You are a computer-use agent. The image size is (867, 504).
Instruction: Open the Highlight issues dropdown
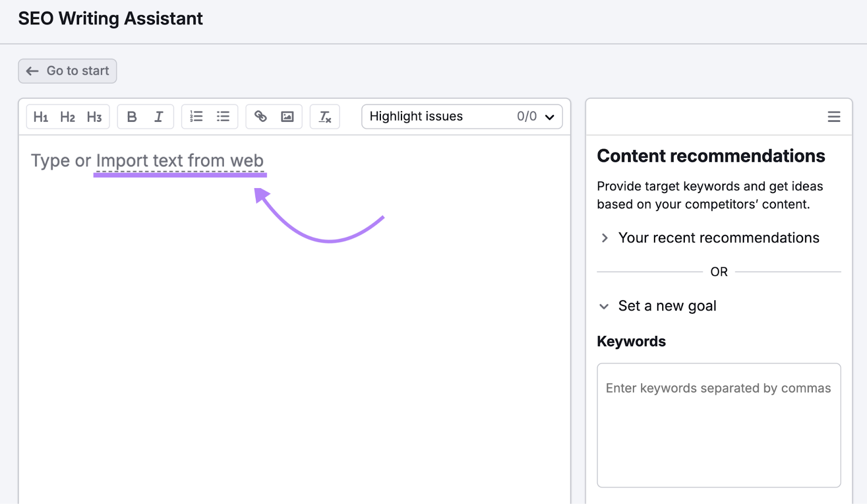pyautogui.click(x=462, y=117)
